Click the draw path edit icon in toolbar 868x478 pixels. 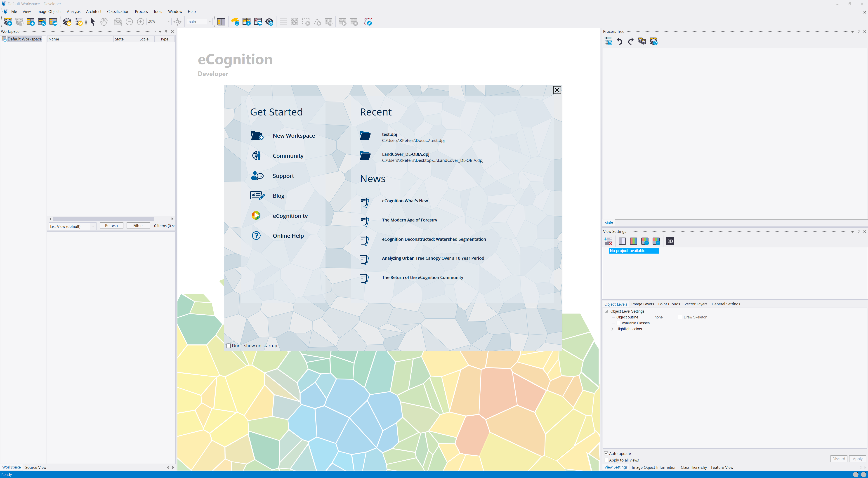(x=368, y=22)
